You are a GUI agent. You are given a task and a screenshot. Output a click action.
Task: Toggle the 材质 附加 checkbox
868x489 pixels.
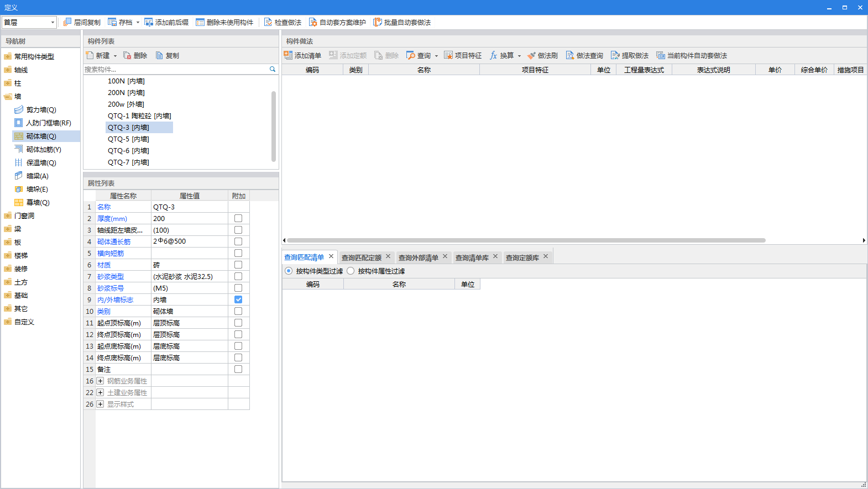tap(238, 265)
